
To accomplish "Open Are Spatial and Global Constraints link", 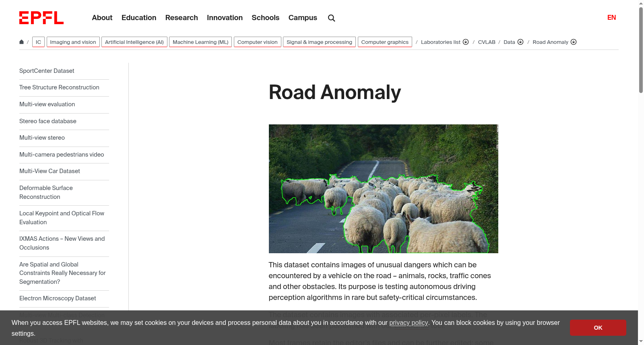I will click(62, 273).
